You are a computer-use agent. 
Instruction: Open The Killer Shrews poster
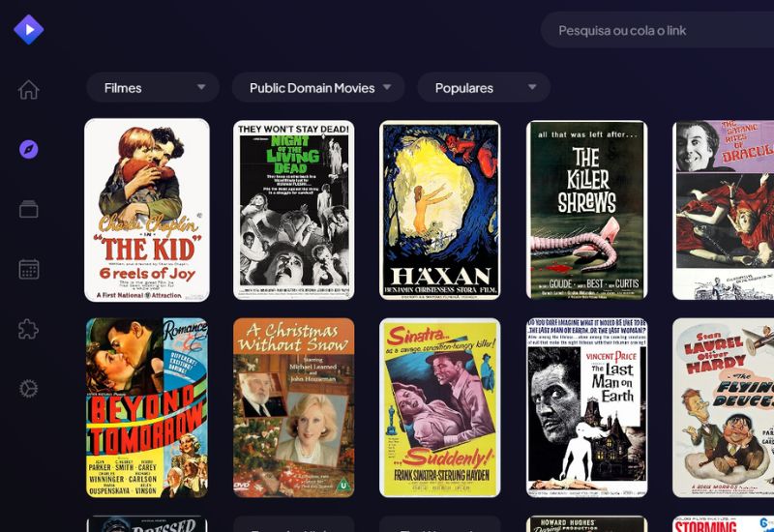click(x=587, y=210)
